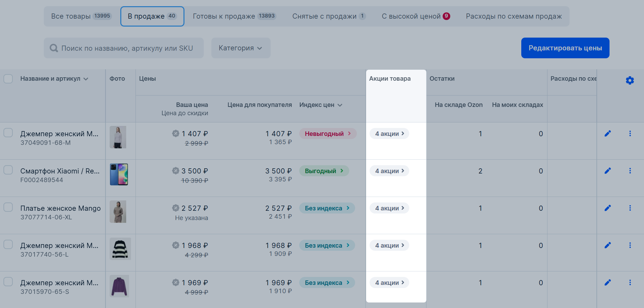
Task: Select checkbox for article 37015970-65-S
Action: (8, 282)
